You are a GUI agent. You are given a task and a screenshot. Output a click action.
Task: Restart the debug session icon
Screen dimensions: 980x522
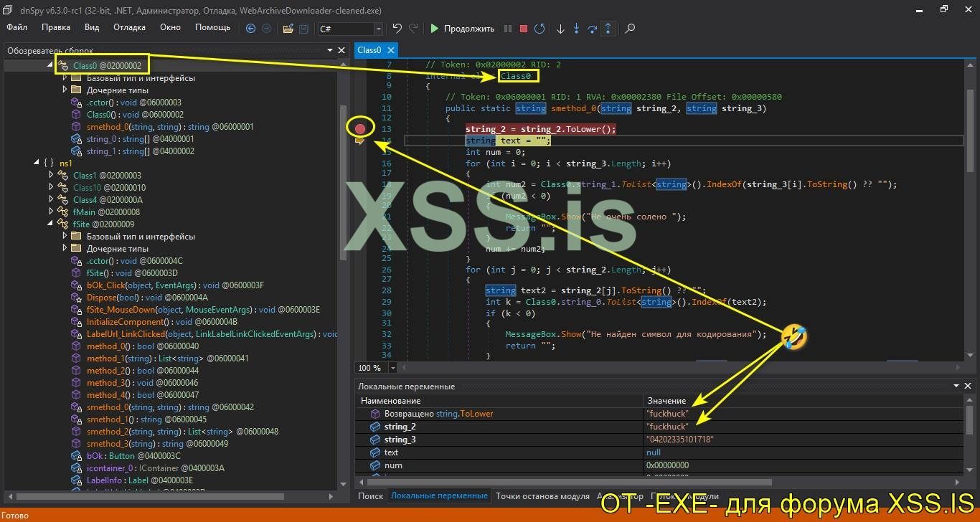click(x=540, y=29)
